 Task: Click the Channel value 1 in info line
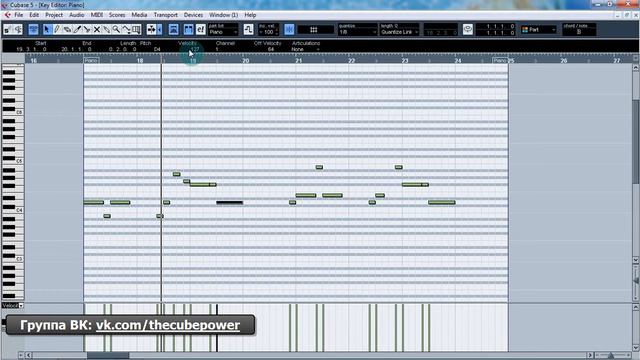pos(217,49)
